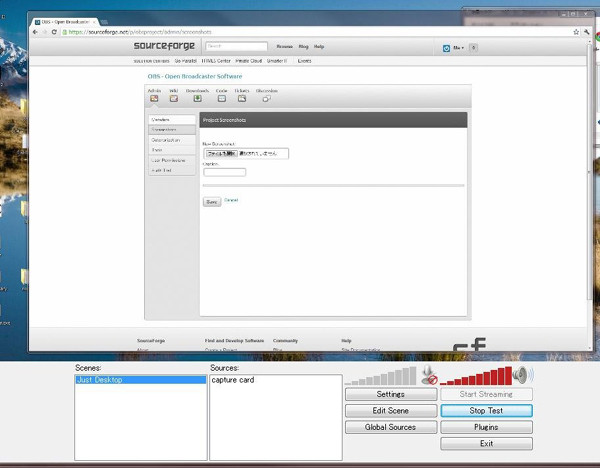Click the Cancel link beside Save
Viewport: 600px width, 468px height.
coord(231,200)
